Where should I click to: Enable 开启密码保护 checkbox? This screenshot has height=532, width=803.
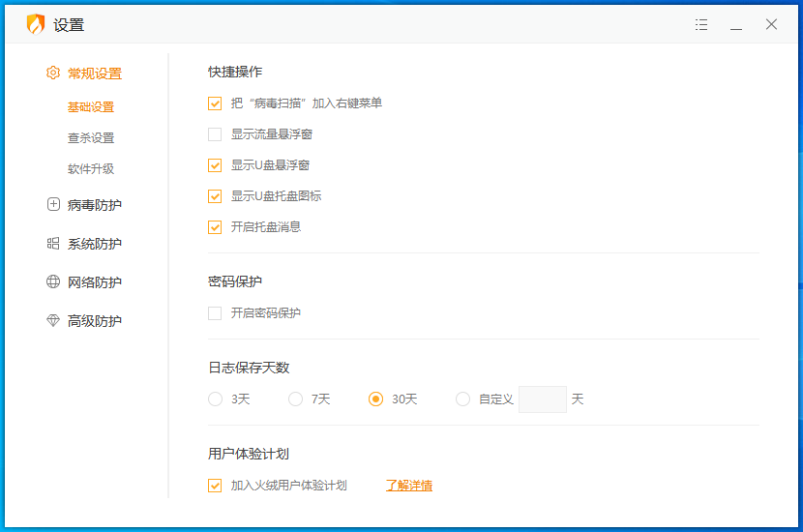[215, 313]
